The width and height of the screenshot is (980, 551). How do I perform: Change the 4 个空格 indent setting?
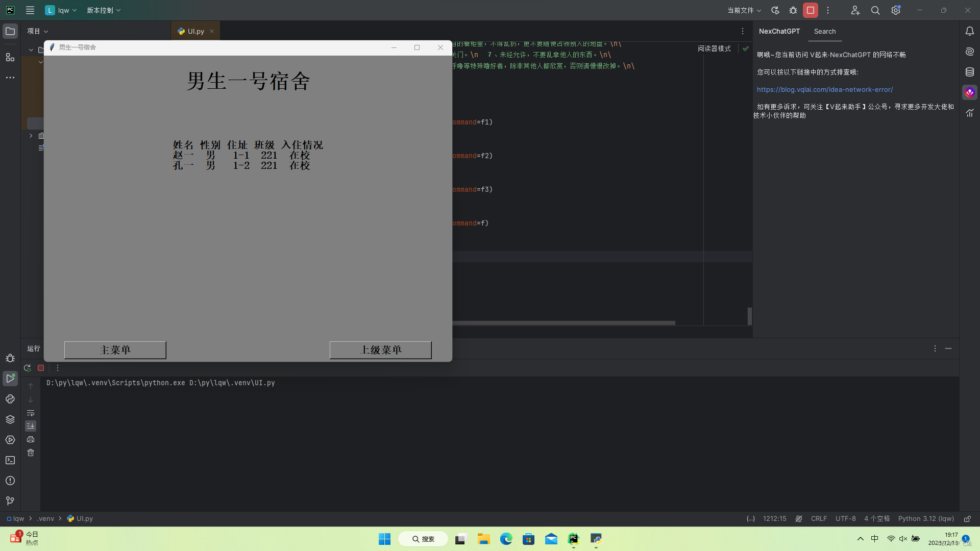[x=877, y=518]
